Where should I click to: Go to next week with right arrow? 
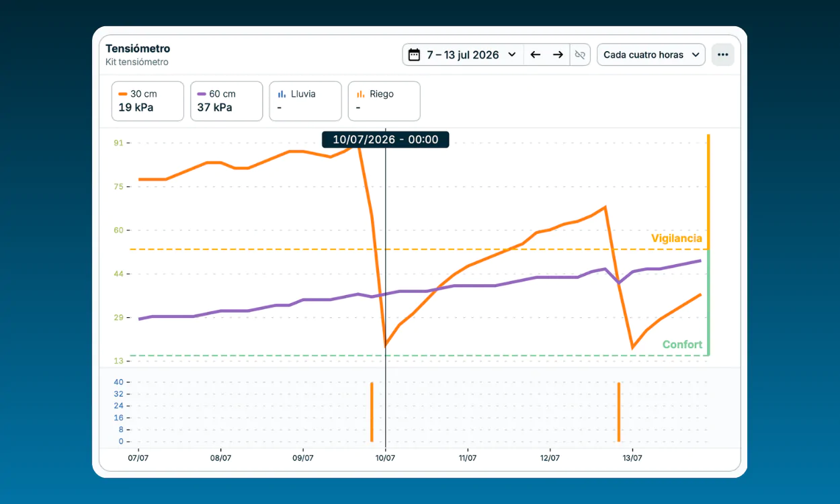(558, 54)
